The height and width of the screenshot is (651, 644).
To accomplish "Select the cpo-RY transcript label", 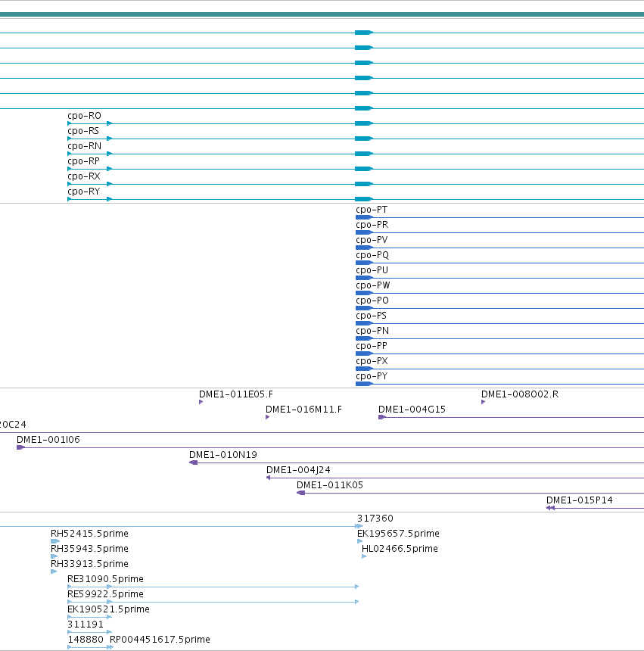I will pyautogui.click(x=84, y=192).
